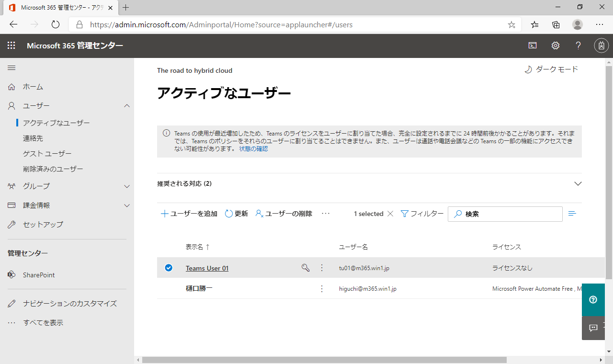Open more actions dots for Teams User 01
The height and width of the screenshot is (364, 613).
click(322, 268)
